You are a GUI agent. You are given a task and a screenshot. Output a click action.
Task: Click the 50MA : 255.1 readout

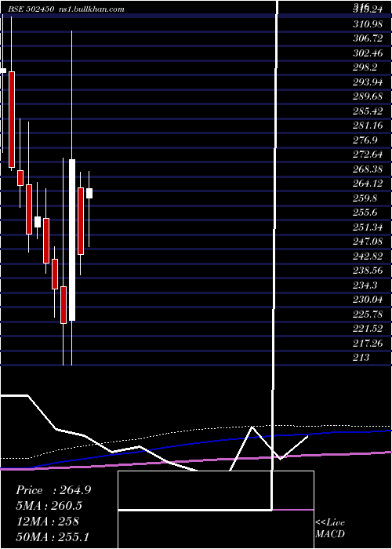[53, 537]
